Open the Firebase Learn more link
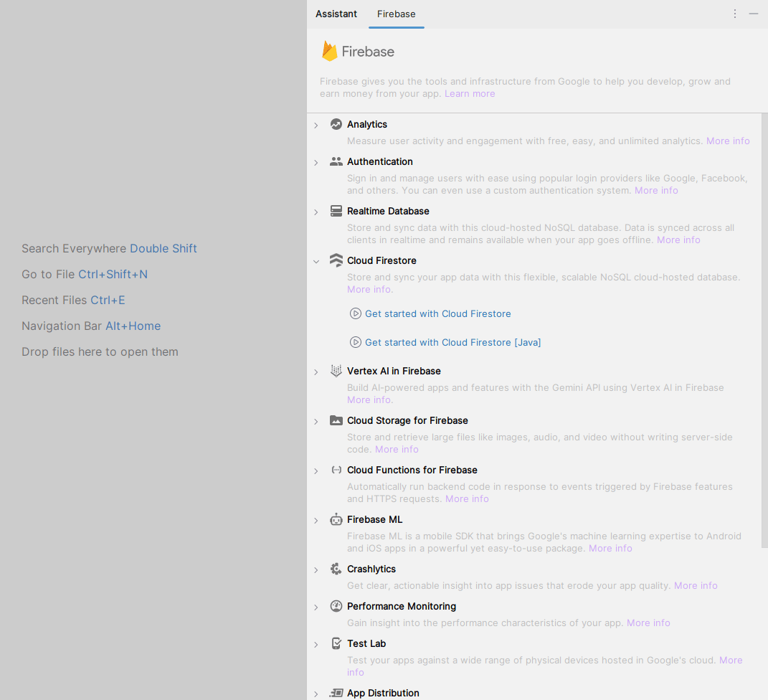768x700 pixels. tap(470, 93)
